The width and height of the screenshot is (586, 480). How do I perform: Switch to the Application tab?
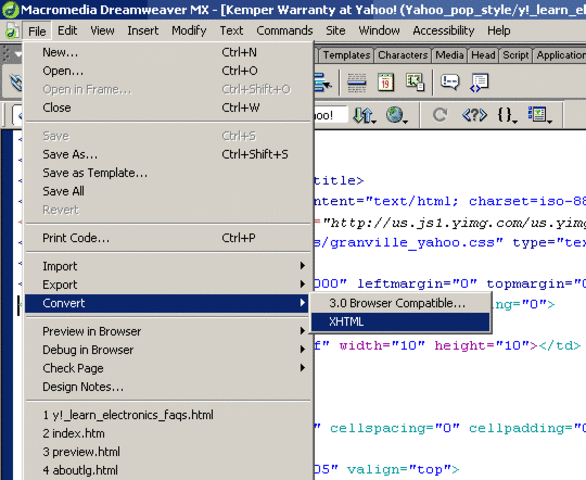[x=560, y=55]
